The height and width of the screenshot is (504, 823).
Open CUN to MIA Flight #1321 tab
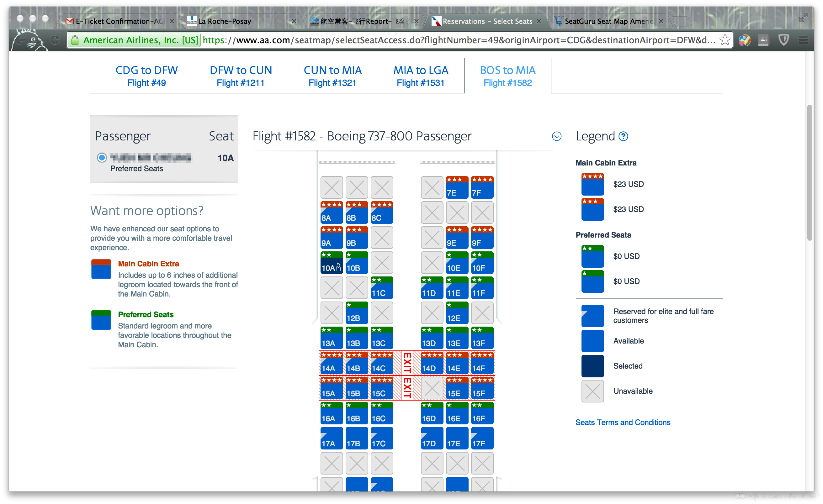pos(332,76)
